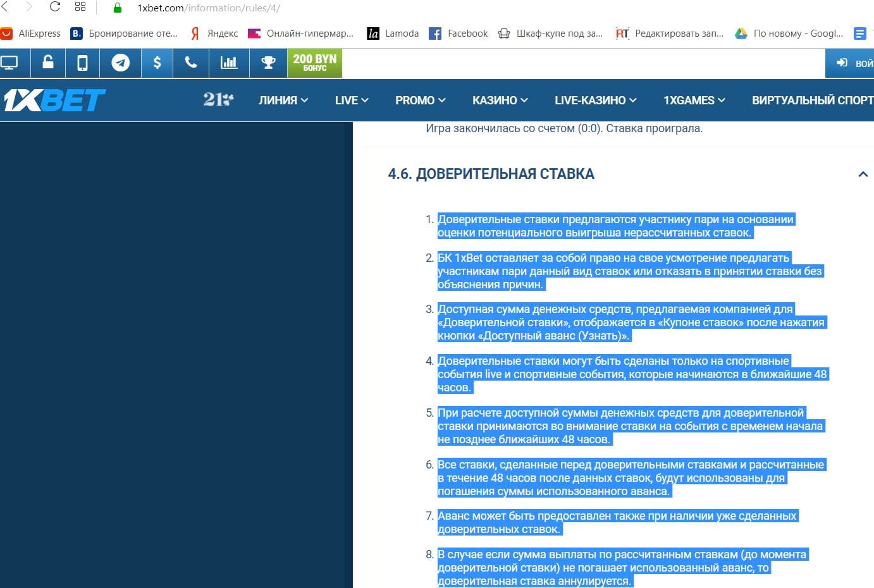874x588 pixels.
Task: Click the browser back arrow
Action: coord(4,7)
